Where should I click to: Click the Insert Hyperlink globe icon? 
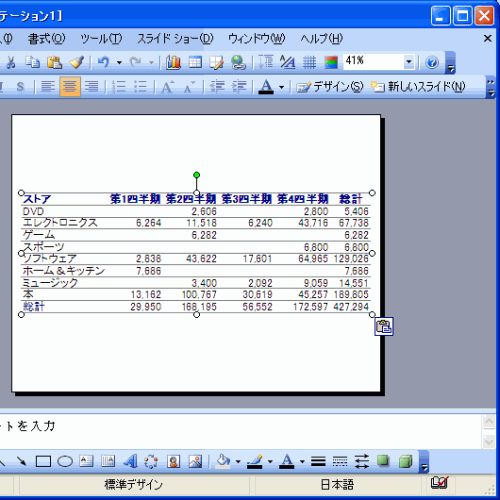tap(239, 62)
